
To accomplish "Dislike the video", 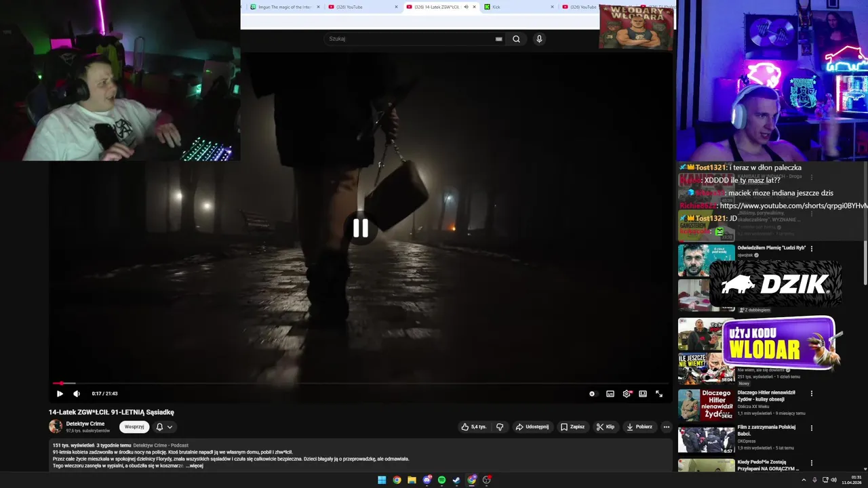I will click(500, 427).
